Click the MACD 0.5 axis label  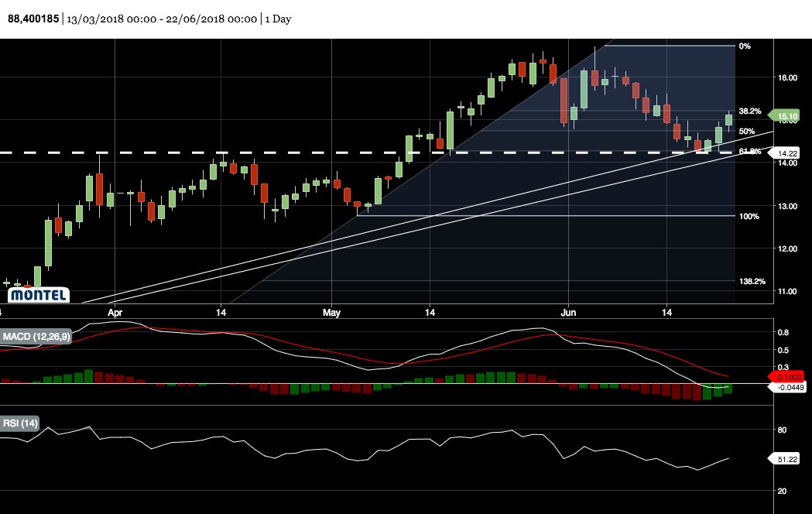coord(783,351)
